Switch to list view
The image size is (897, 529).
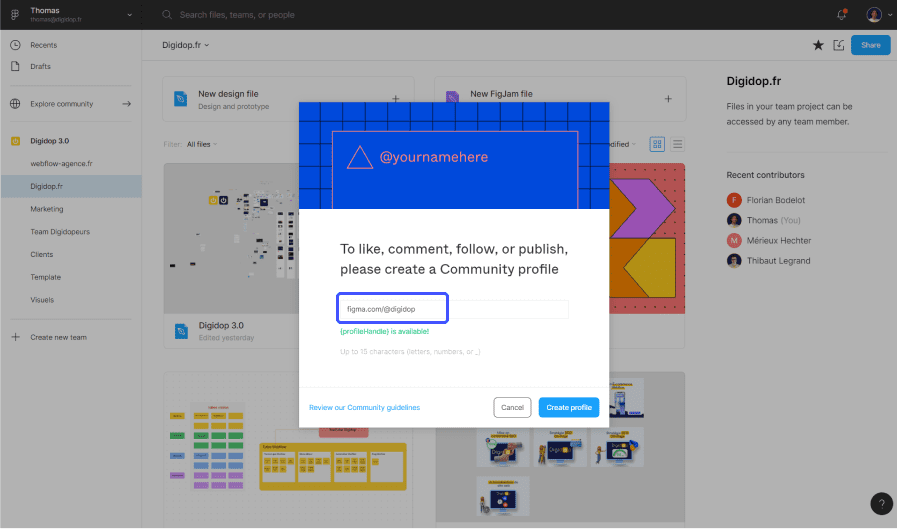click(x=677, y=144)
